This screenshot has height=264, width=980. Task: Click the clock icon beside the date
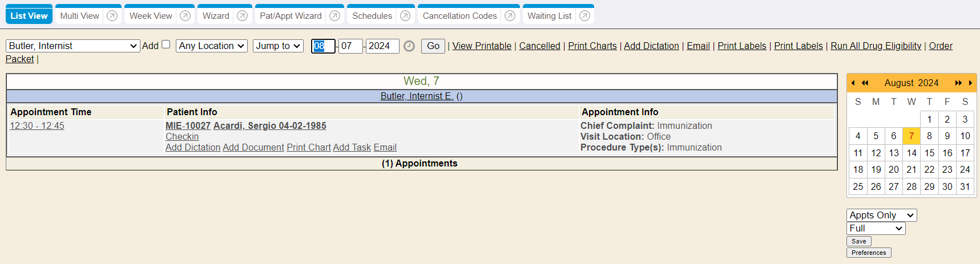tap(409, 46)
